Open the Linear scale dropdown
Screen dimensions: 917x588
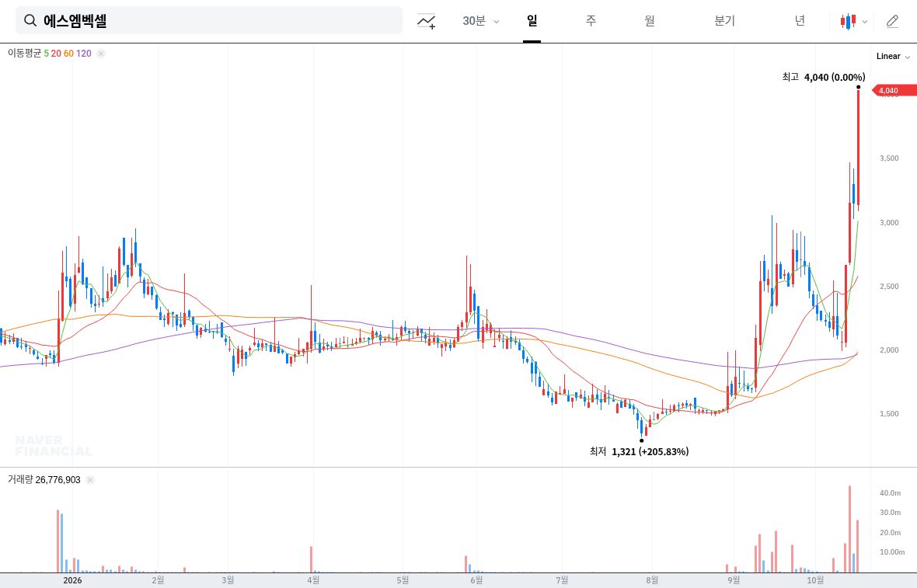893,57
